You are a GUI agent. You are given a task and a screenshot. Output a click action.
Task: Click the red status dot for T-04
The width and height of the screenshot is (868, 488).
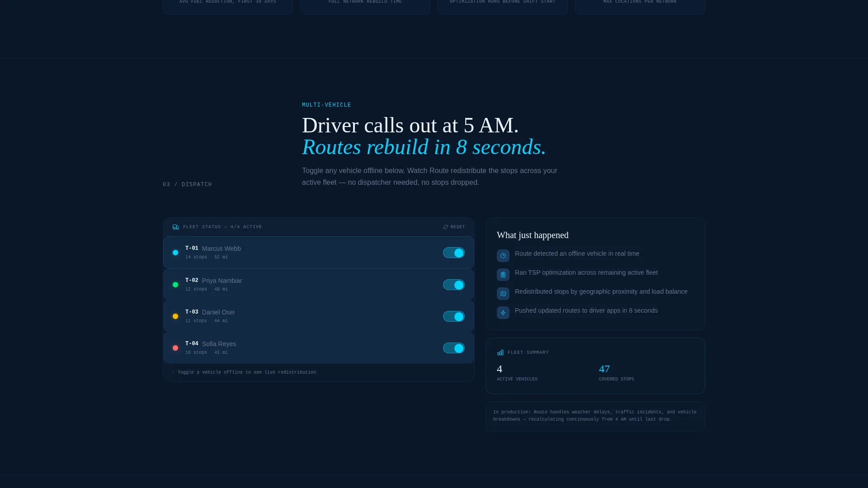pos(175,348)
